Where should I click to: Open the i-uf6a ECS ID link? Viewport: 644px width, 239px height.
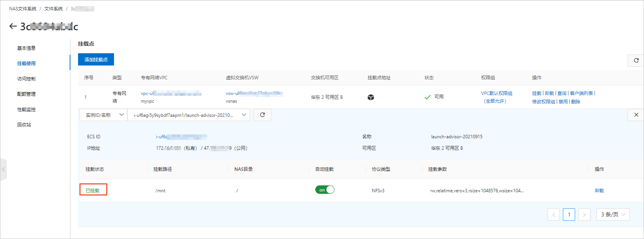(x=181, y=137)
